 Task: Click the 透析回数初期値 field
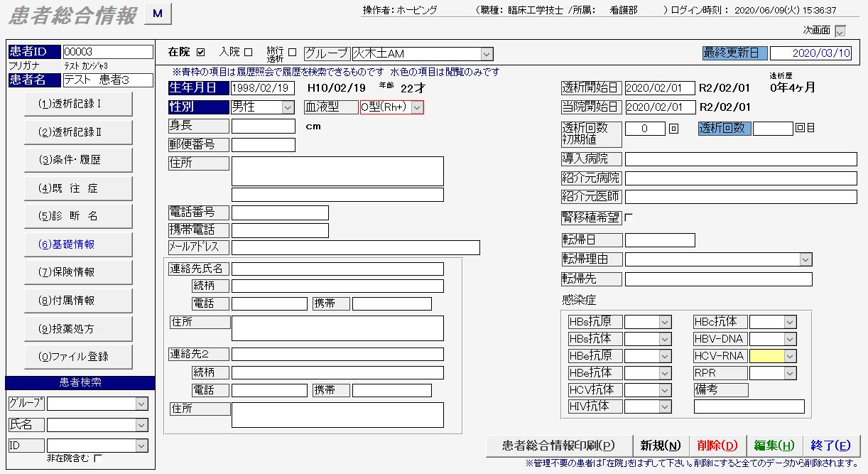[x=645, y=129]
